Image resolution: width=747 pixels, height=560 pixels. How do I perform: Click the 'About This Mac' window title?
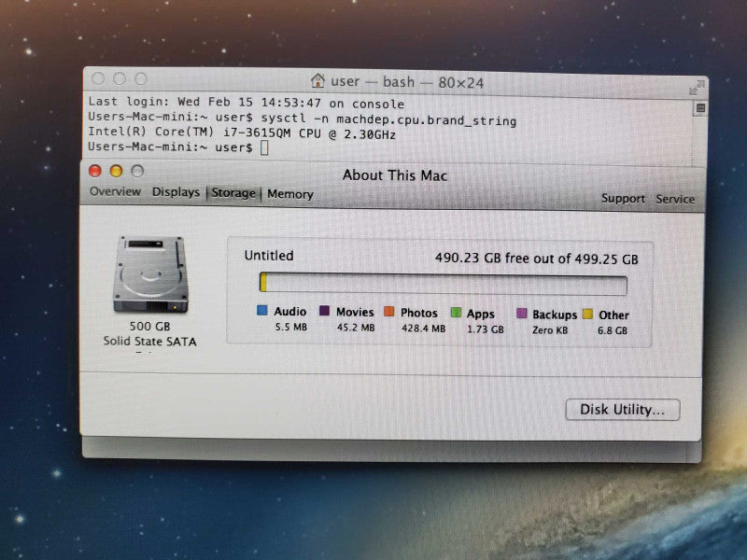coord(394,175)
